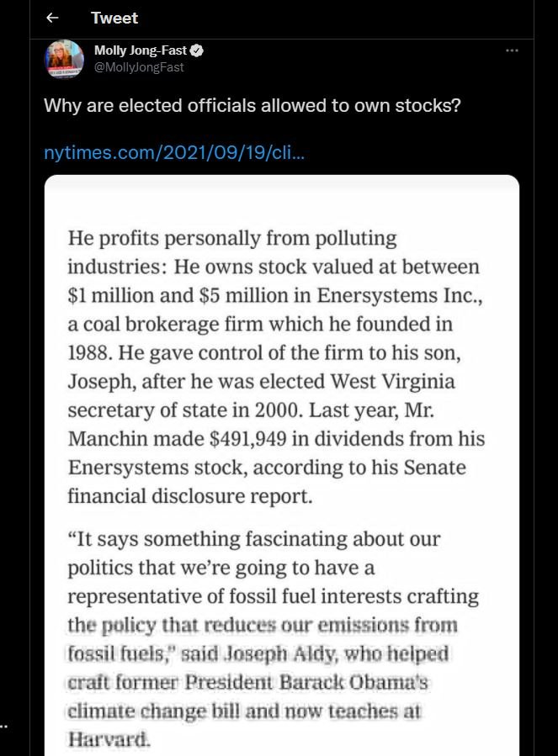Click Molly Jong-Fast's profile avatar
The height and width of the screenshot is (756, 558).
click(x=64, y=59)
